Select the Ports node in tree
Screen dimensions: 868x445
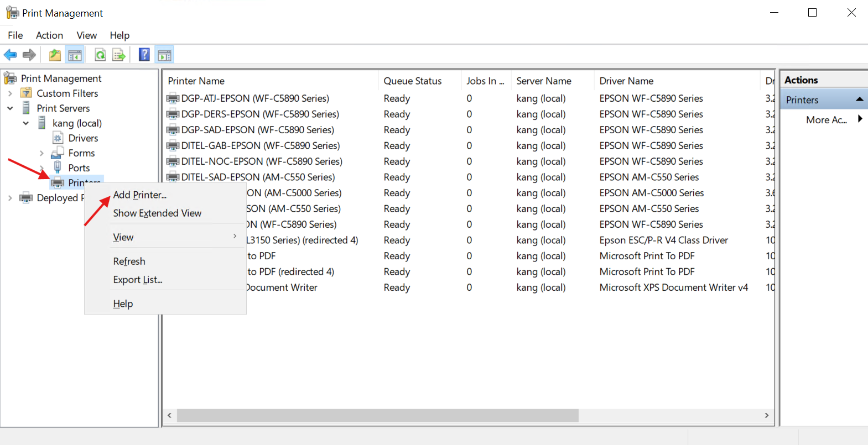(x=79, y=168)
